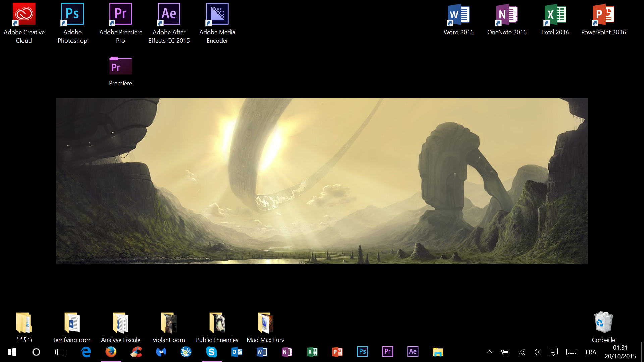Click the blue gear app in taskbar
This screenshot has width=644, height=362.
point(186,352)
